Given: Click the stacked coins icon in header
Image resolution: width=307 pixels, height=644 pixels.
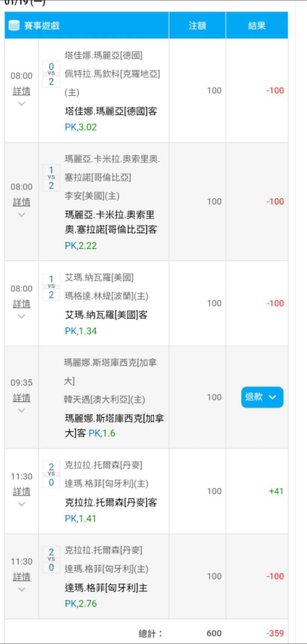Looking at the screenshot, I should pos(14,26).
